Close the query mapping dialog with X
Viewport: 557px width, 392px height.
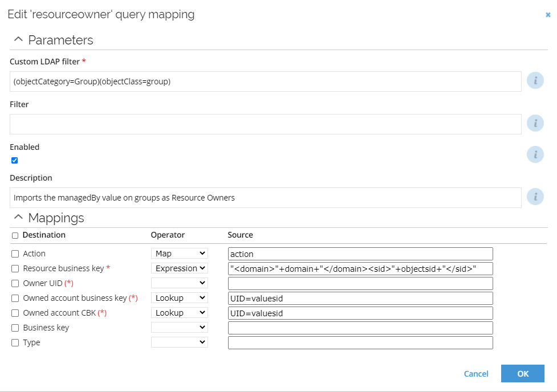pyautogui.click(x=548, y=15)
